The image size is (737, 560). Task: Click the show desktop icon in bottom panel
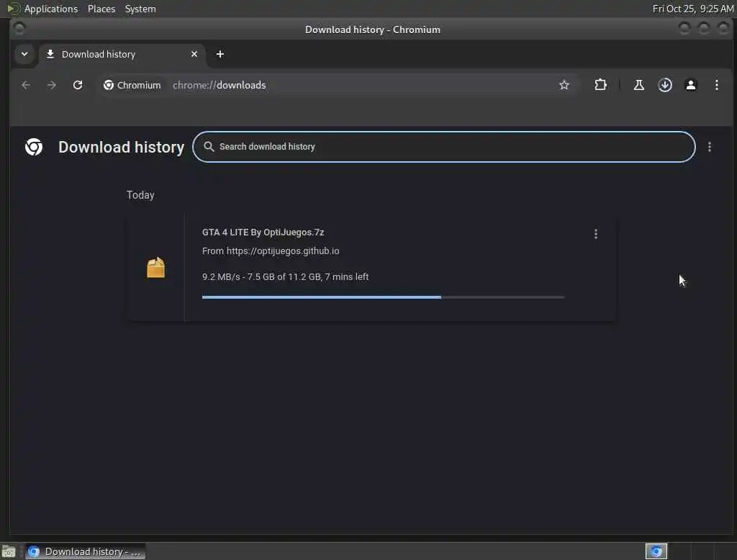(x=9, y=551)
